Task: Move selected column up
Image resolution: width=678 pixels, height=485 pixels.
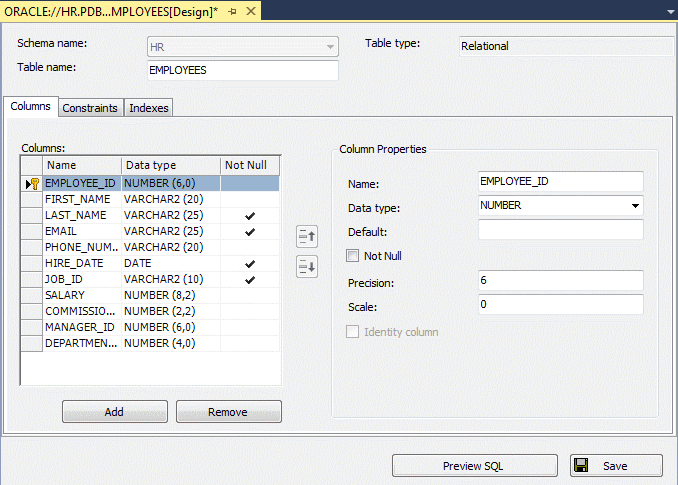Action: [307, 236]
